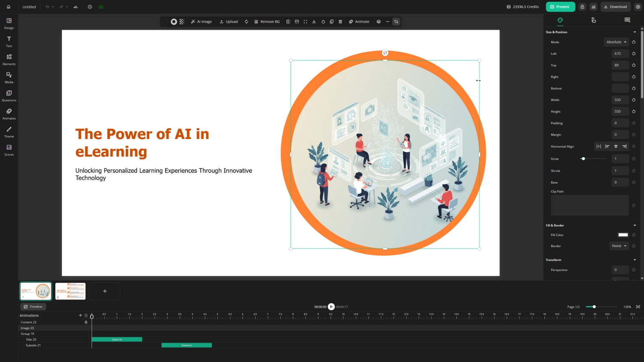Toggle the lock on Content 22 layer
The height and width of the screenshot is (362, 644).
(x=86, y=322)
